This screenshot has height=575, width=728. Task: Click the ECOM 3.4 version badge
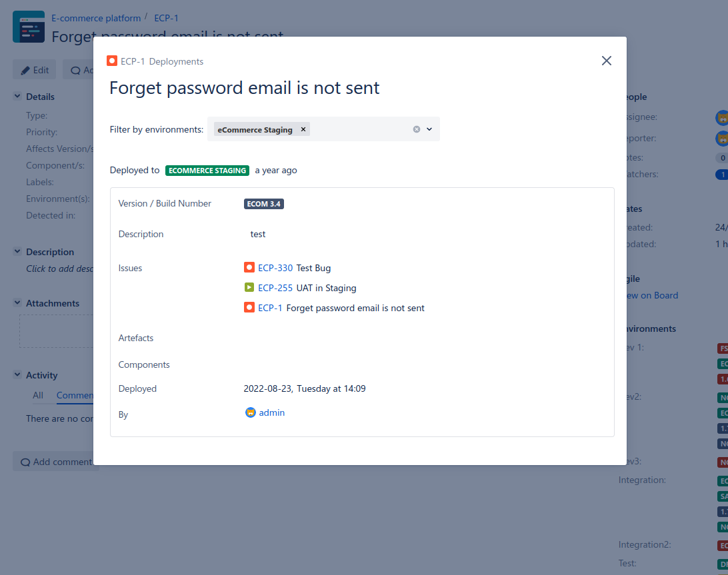(264, 204)
